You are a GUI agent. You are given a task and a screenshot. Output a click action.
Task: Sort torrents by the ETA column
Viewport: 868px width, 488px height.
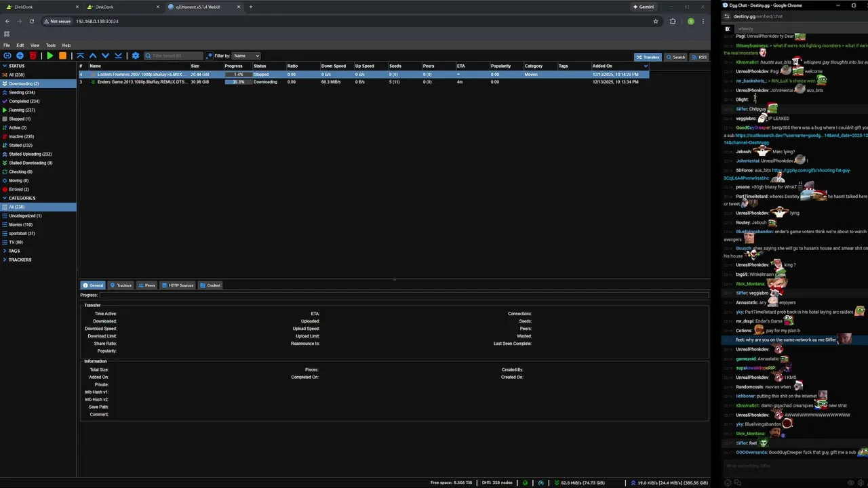coord(472,66)
